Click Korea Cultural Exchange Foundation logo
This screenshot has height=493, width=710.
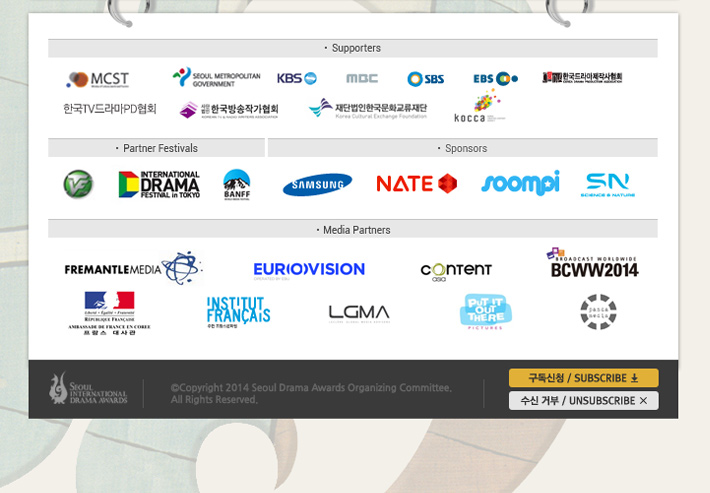[x=368, y=109]
